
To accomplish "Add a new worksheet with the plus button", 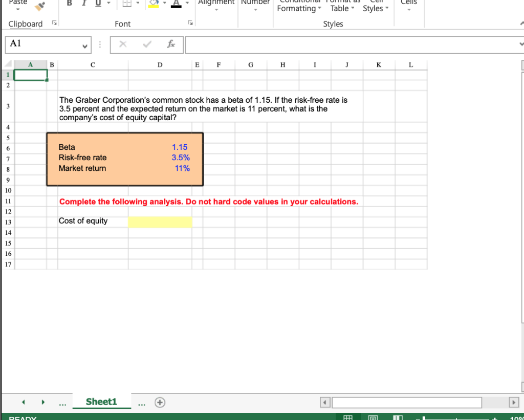I will coord(160,403).
